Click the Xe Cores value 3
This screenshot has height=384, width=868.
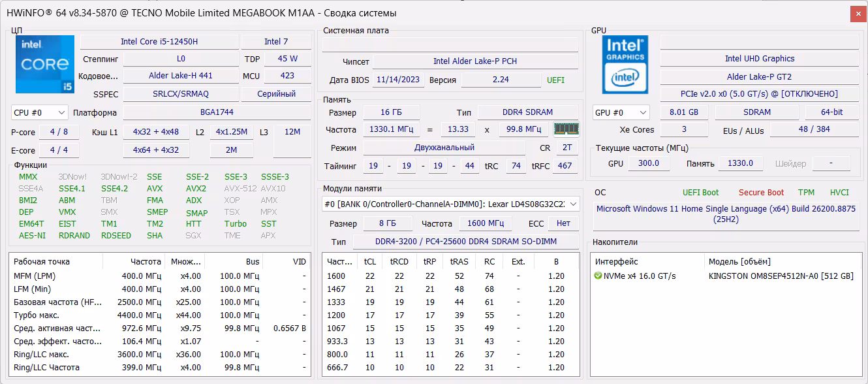(684, 129)
